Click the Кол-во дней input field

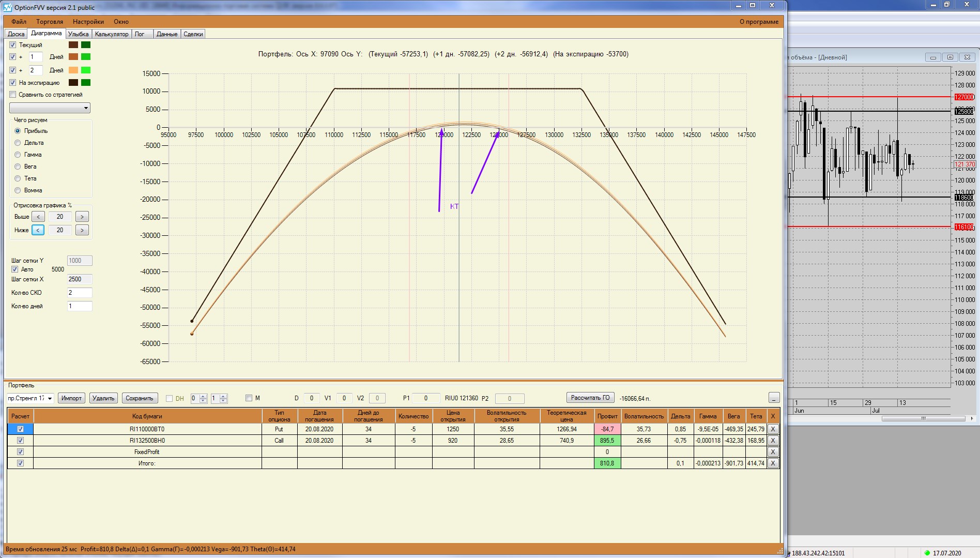tap(80, 306)
